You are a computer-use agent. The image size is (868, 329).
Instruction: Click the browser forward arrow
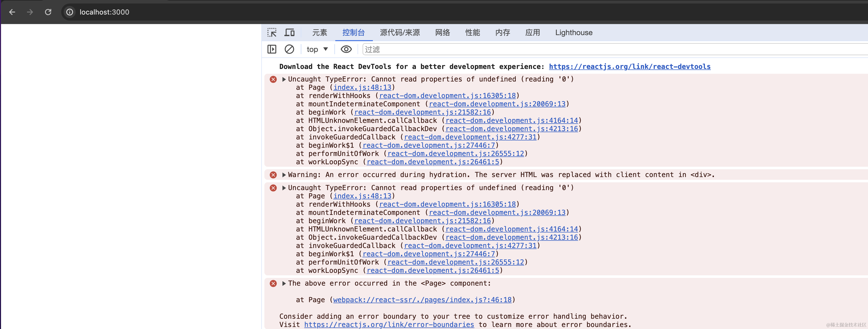pos(30,12)
